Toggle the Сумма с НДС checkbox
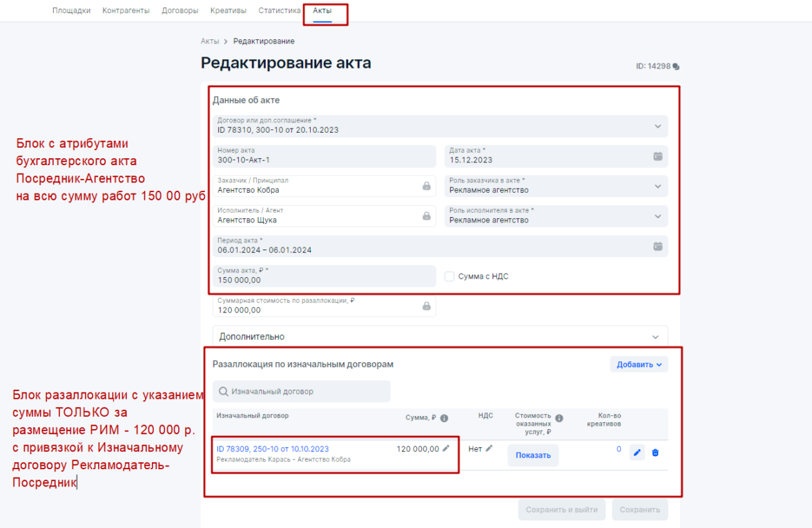This screenshot has height=528, width=812. 449,276
